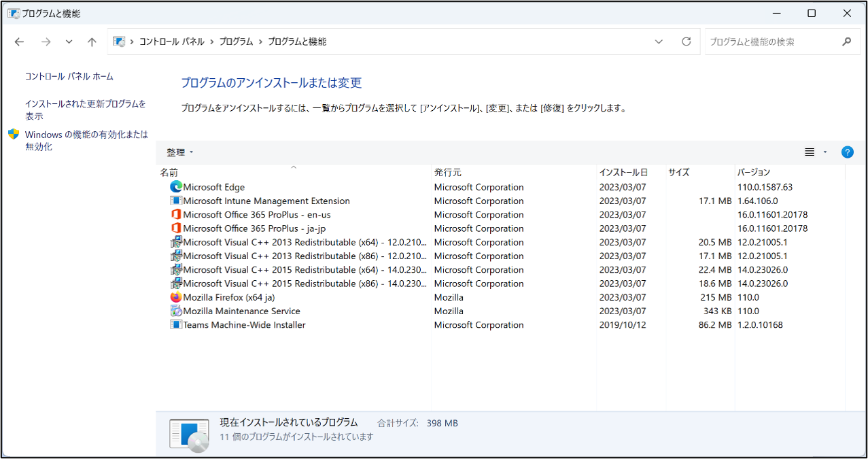Click the address bar control panel icon

(x=119, y=41)
